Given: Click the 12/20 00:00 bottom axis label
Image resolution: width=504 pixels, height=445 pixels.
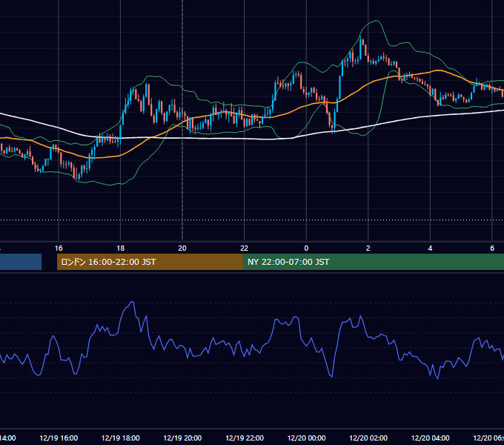Looking at the screenshot, I should [x=306, y=438].
